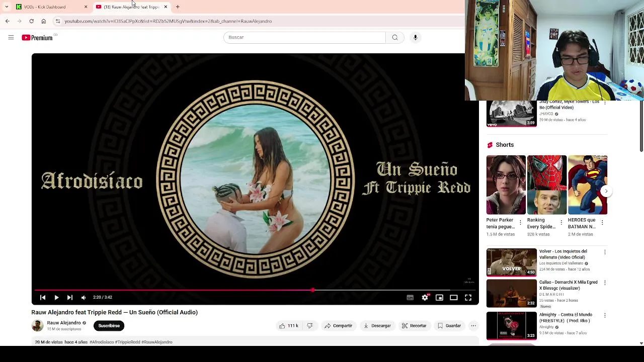Select the Rauw Alejandro YouTube tab
Screen dimensions: 644x362
click(132, 7)
